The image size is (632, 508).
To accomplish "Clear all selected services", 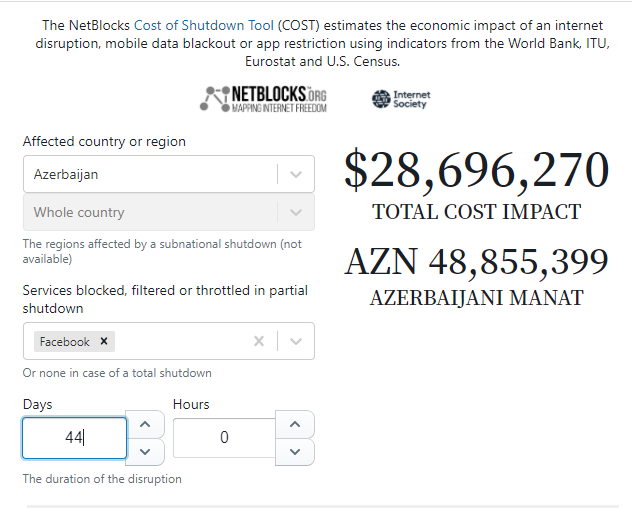I will pyautogui.click(x=259, y=341).
